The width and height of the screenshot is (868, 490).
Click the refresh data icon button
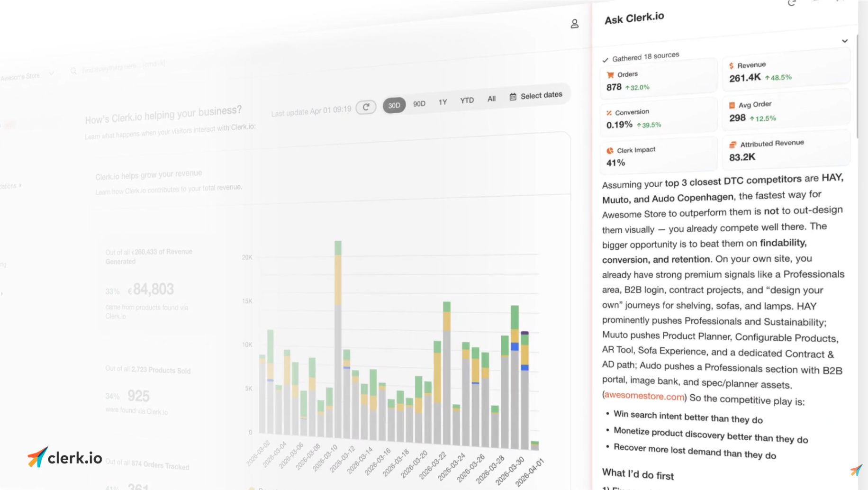click(366, 107)
